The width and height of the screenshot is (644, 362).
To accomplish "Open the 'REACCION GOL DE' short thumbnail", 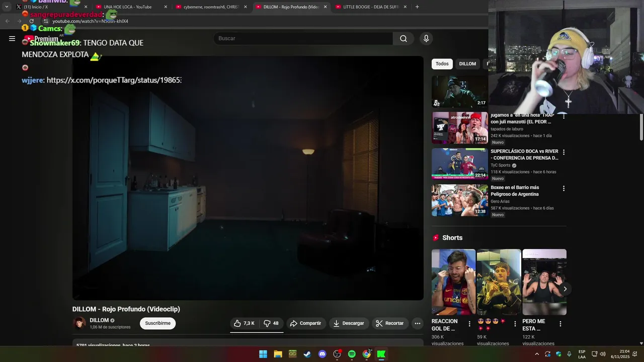I will click(x=453, y=282).
